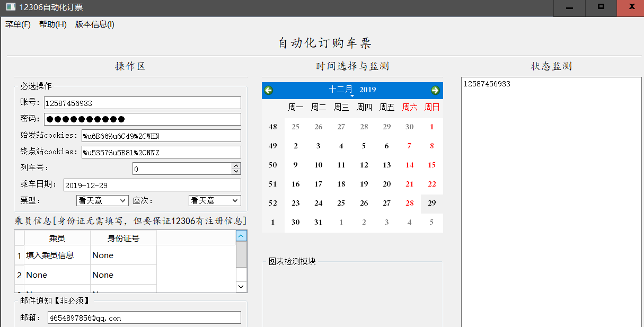
Task: Increase the train number spinner value
Action: 236,165
